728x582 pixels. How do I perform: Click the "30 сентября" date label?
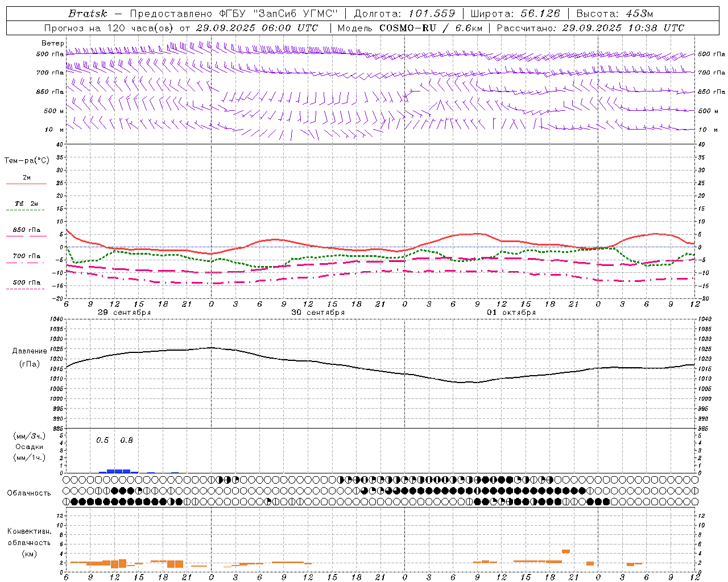(318, 313)
